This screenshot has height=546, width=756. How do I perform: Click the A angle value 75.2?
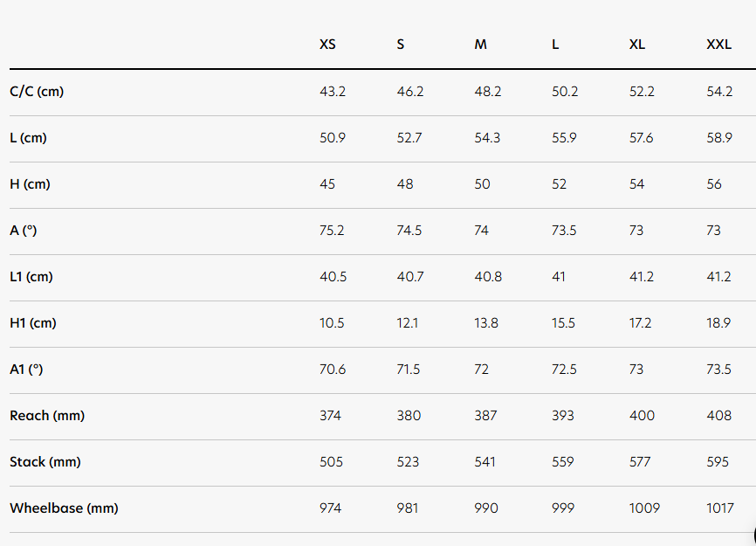[332, 231]
